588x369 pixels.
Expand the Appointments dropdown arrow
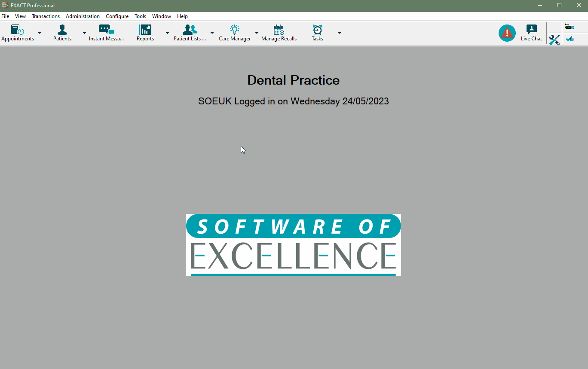(40, 33)
